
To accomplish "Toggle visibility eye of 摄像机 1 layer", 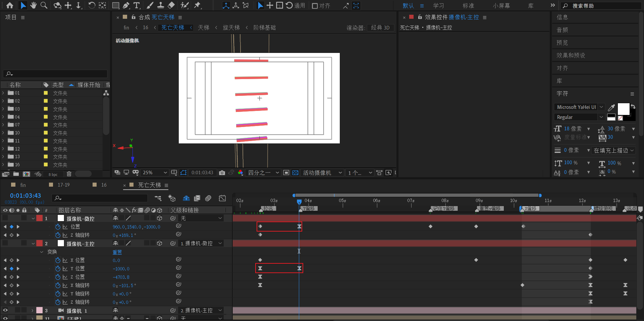I will pos(5,311).
